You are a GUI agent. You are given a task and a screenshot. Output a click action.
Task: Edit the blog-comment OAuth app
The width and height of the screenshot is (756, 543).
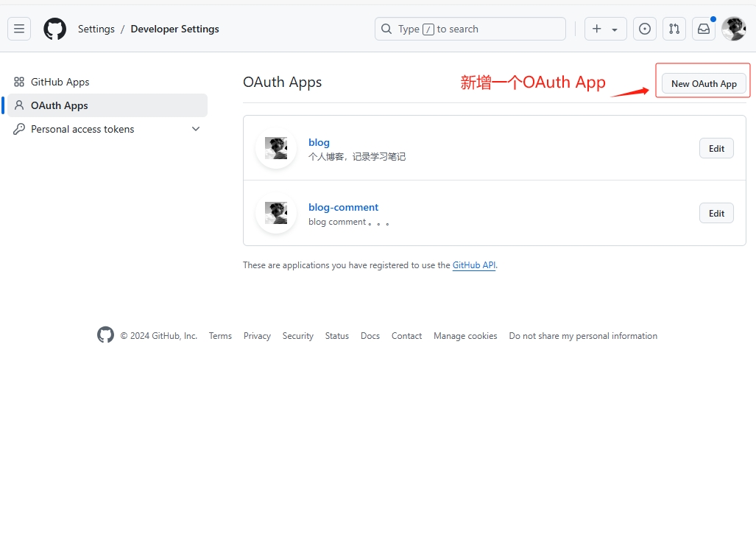[x=716, y=213]
